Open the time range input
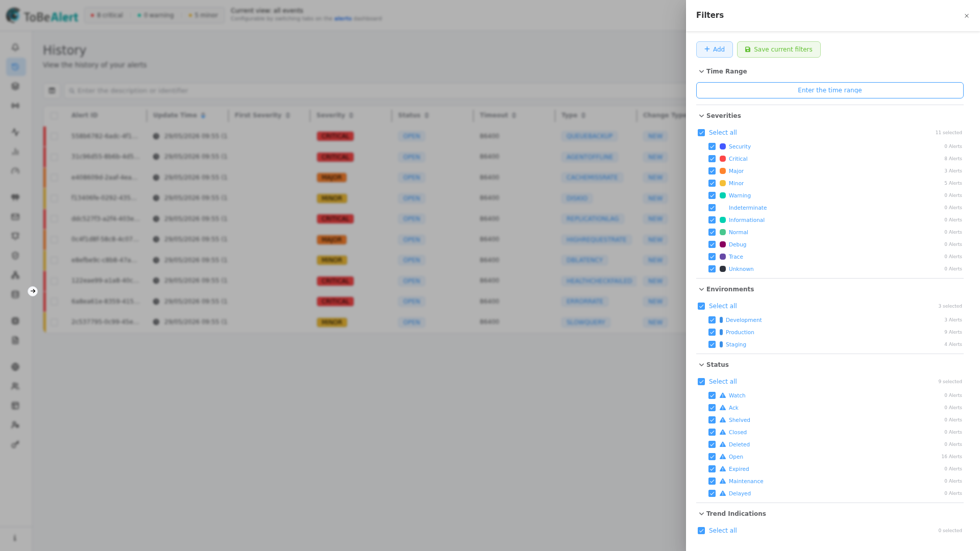The image size is (980, 551). [829, 90]
